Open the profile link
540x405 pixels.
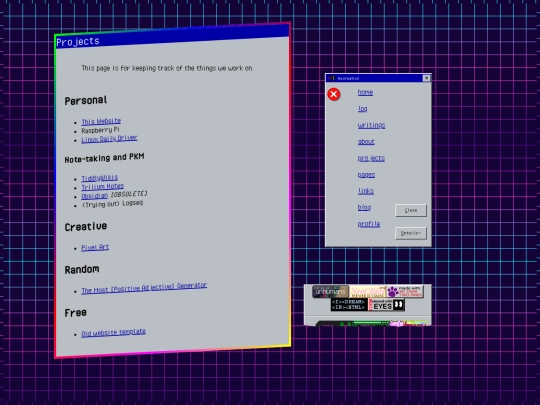point(368,224)
